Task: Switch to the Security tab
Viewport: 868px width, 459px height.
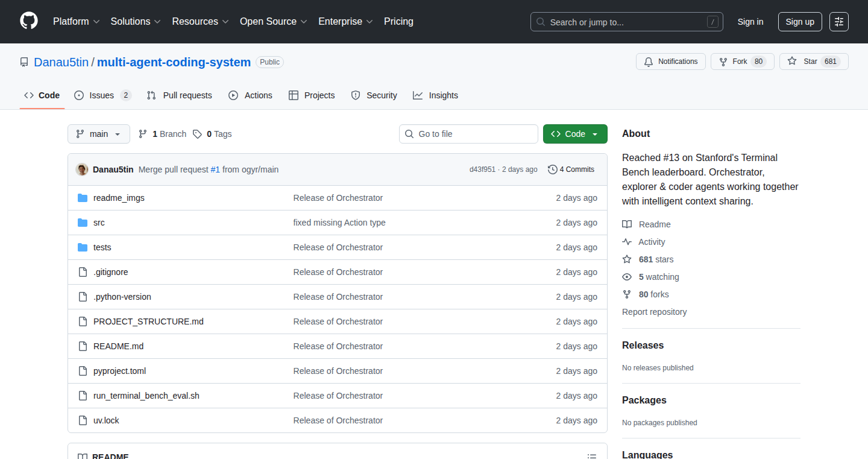Action: (374, 95)
